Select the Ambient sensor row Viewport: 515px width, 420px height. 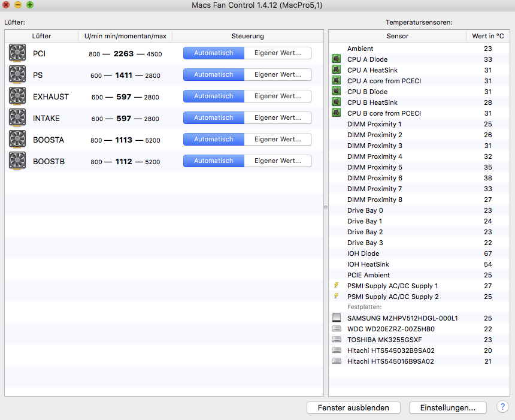tap(419, 49)
